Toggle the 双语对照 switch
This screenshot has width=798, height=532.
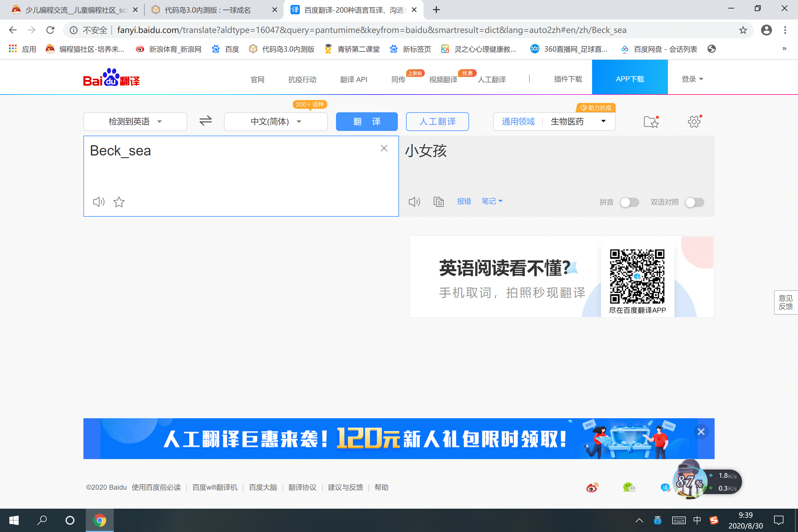point(694,202)
